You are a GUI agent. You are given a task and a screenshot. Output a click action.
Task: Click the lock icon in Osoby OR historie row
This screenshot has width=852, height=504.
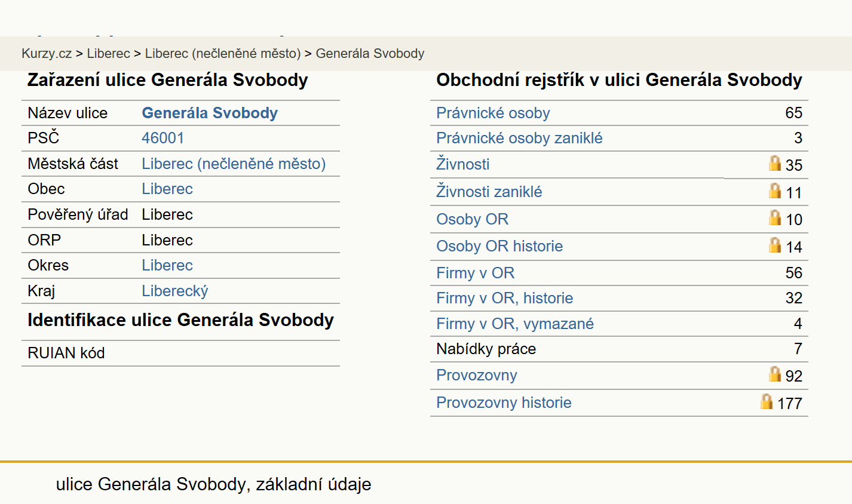(x=775, y=245)
